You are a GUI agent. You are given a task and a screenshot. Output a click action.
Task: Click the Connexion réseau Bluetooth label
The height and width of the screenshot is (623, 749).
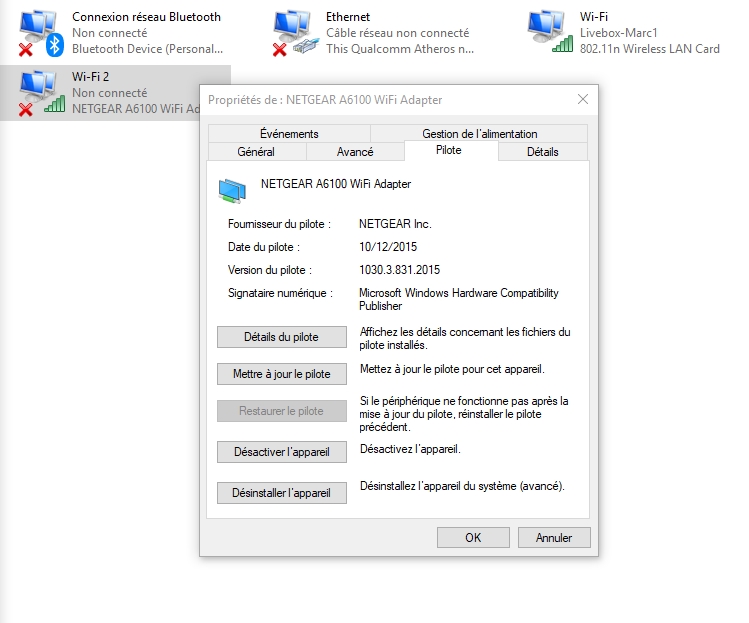pos(146,17)
